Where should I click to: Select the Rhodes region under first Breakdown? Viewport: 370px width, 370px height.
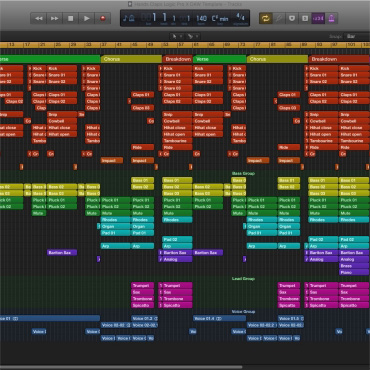click(x=177, y=220)
